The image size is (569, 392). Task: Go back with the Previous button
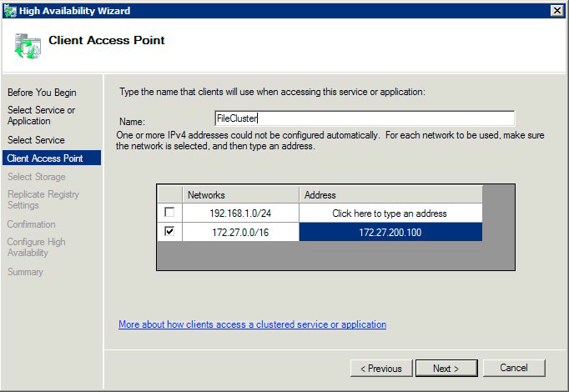(381, 369)
